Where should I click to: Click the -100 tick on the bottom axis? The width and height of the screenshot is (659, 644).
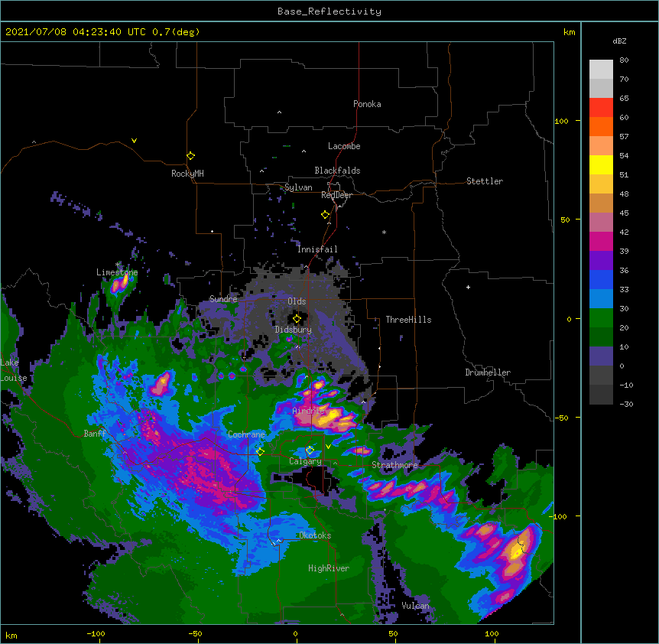[96, 633]
